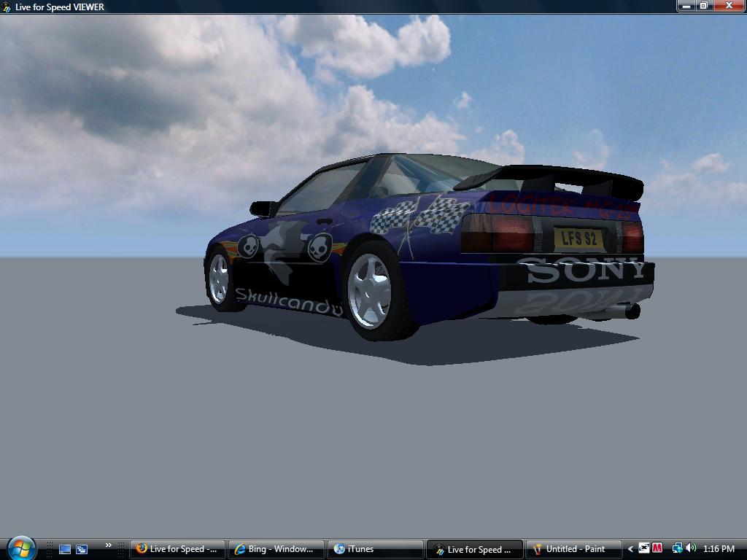The width and height of the screenshot is (747, 560).
Task: Open the McAfee red M tray icon
Action: [657, 548]
